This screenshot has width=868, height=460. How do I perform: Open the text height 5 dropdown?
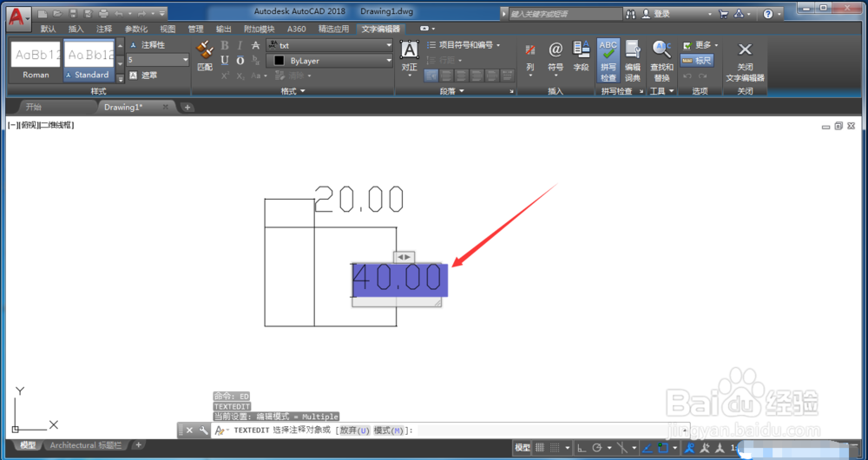tap(159, 60)
